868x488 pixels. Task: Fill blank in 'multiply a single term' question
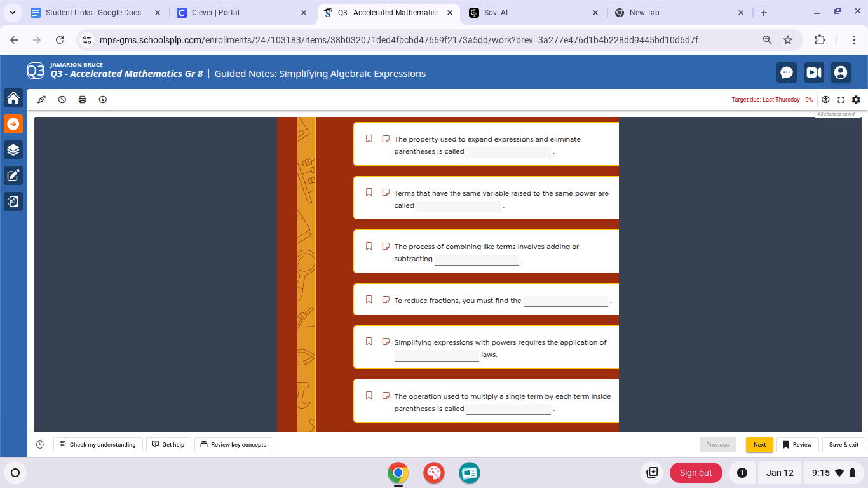(508, 409)
